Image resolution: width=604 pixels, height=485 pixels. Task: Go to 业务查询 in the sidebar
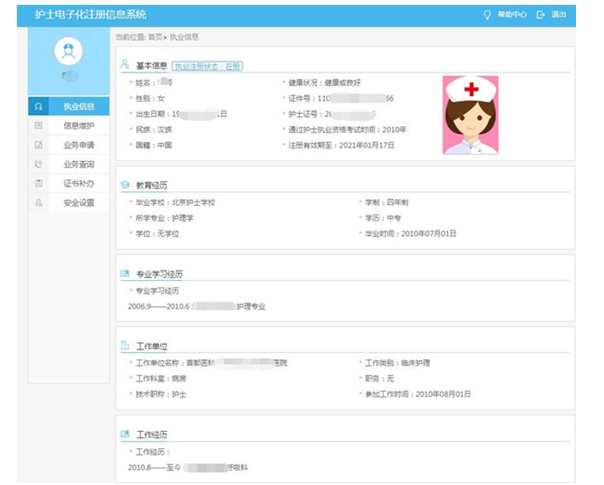[78, 164]
